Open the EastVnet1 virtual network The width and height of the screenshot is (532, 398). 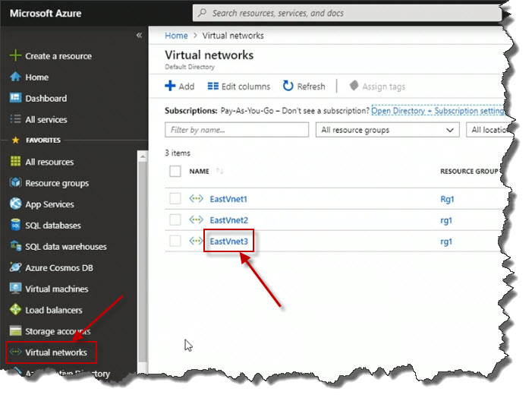coord(228,199)
